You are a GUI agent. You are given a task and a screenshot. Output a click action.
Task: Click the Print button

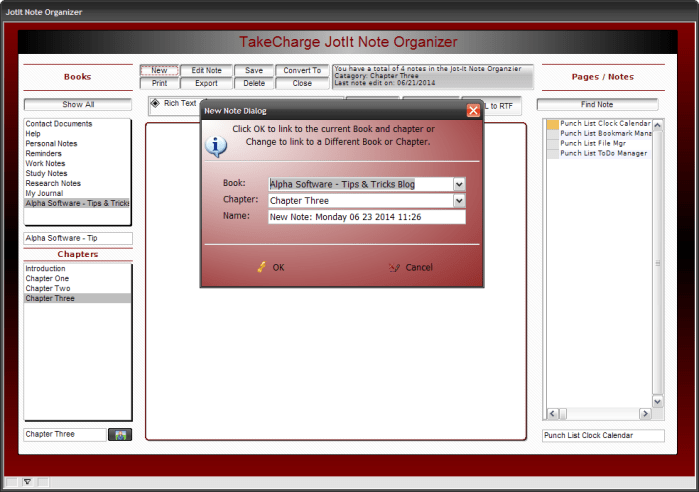159,83
